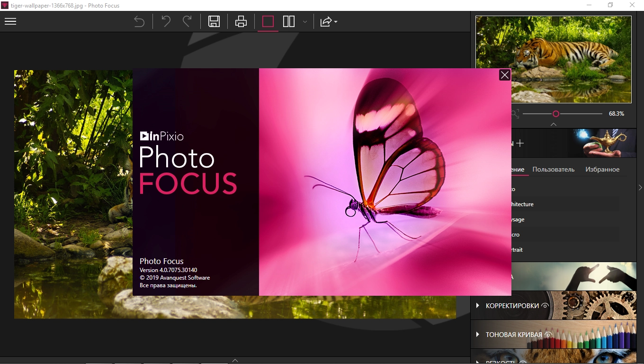Switch to the Избранное tab
644x364 pixels.
click(602, 169)
